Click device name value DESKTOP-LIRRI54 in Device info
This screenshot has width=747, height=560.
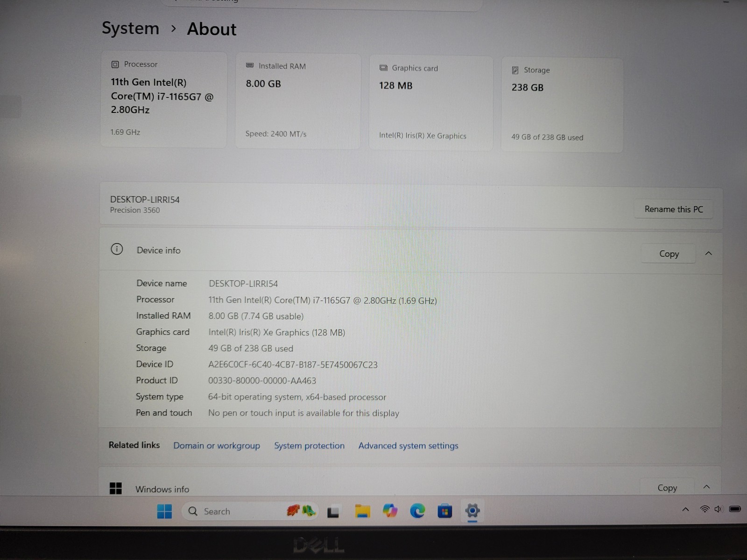pos(243,284)
